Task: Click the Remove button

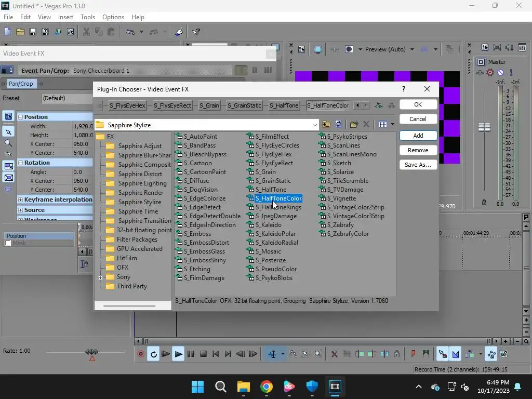Action: click(418, 150)
